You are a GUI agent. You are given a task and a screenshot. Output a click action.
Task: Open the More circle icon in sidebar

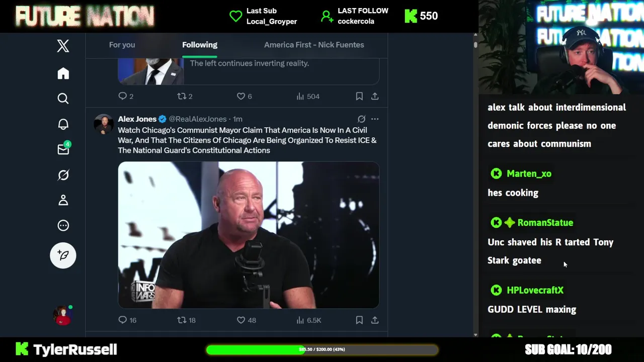pyautogui.click(x=63, y=226)
